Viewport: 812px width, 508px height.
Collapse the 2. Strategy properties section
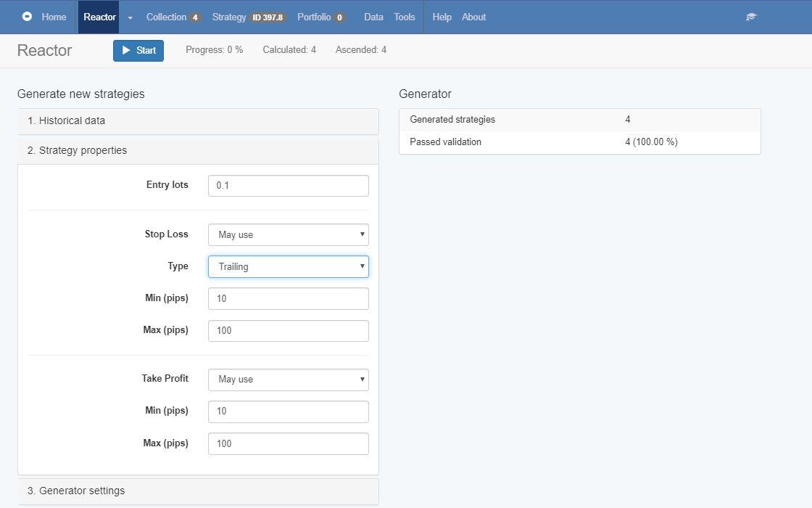(x=199, y=150)
